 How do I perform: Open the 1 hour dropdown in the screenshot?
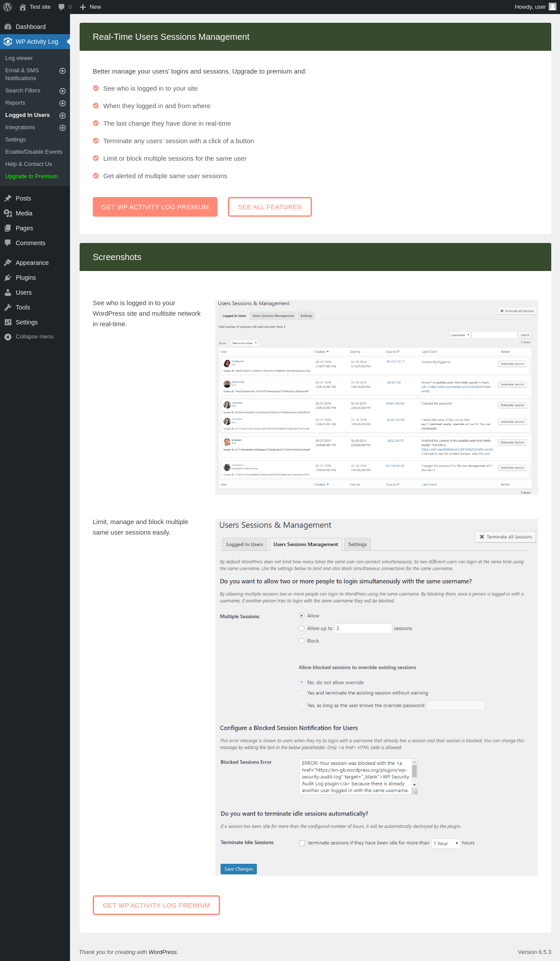click(x=446, y=843)
